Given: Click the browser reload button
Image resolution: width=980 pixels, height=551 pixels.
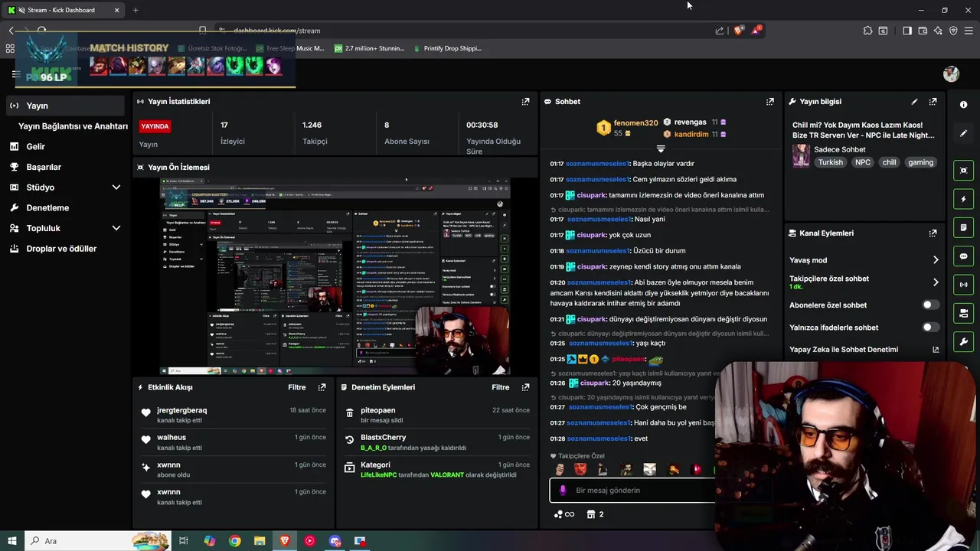Looking at the screenshot, I should click(x=42, y=31).
